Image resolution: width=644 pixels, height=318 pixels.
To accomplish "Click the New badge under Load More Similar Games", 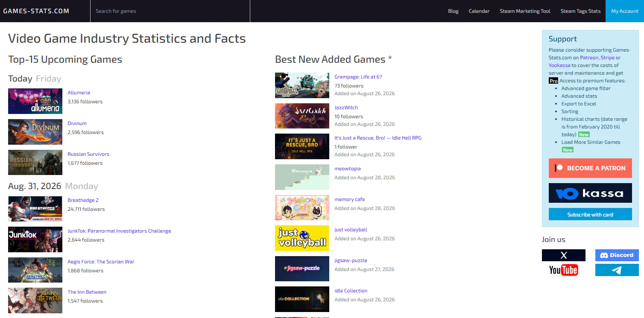I will 568,150.
